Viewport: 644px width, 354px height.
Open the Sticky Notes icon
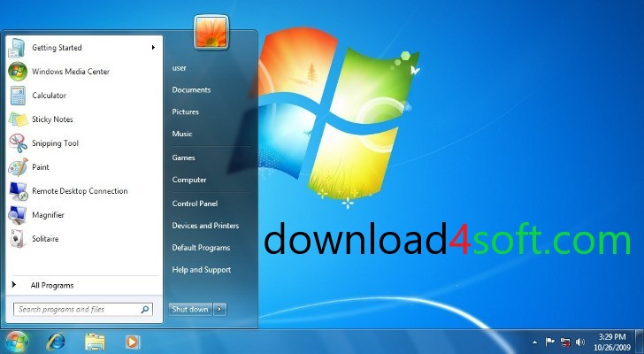(x=18, y=119)
